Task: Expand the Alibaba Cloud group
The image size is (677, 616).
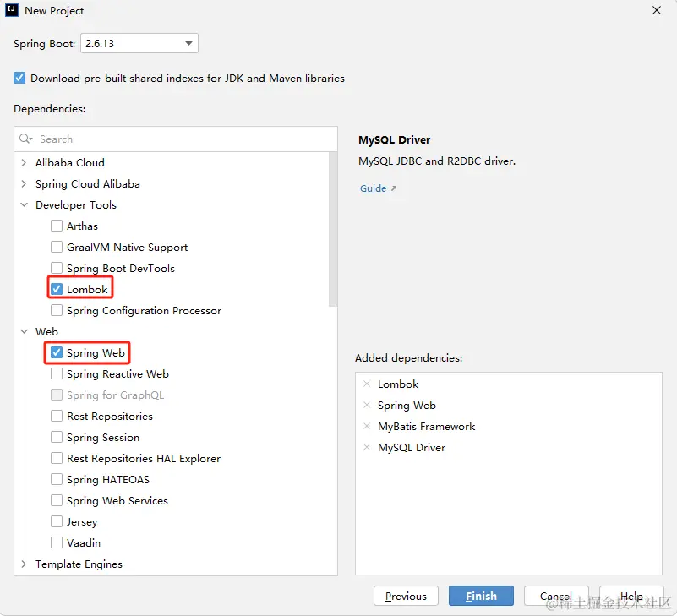Action: tap(24, 163)
